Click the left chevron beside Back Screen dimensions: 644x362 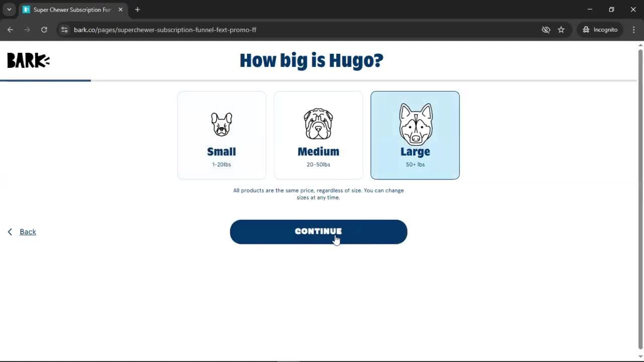(x=10, y=232)
